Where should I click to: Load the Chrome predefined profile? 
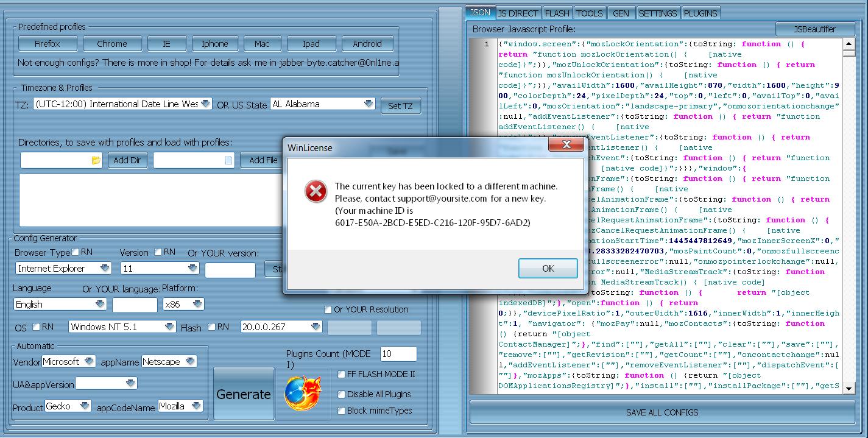[112, 44]
